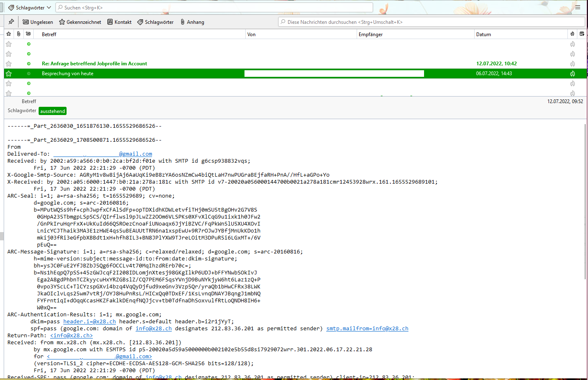Open the Return-Path <info@x28.ch> link
This screenshot has width=588, height=380.
pos(71,336)
